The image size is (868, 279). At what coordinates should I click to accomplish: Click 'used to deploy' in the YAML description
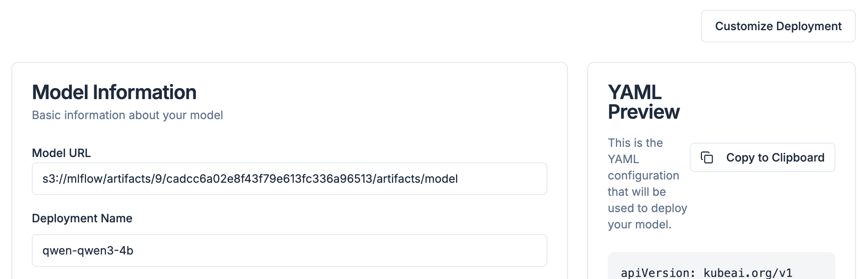click(x=647, y=208)
